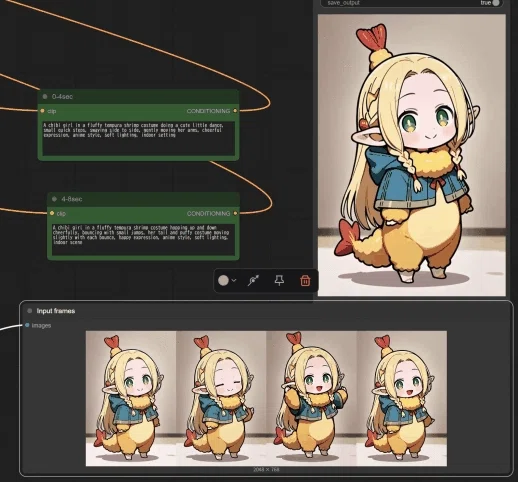Open the node color swatch picker
The height and width of the screenshot is (482, 518).
[223, 281]
